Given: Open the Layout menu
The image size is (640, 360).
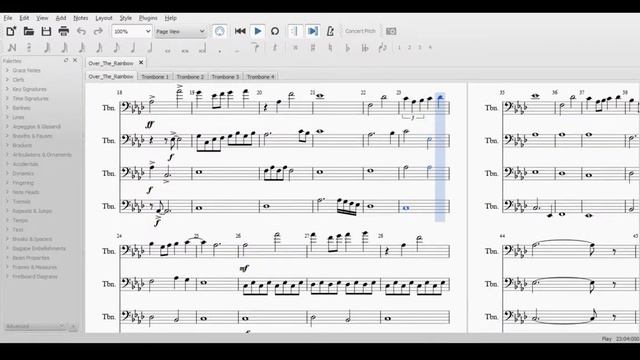Looking at the screenshot, I should coord(104,18).
